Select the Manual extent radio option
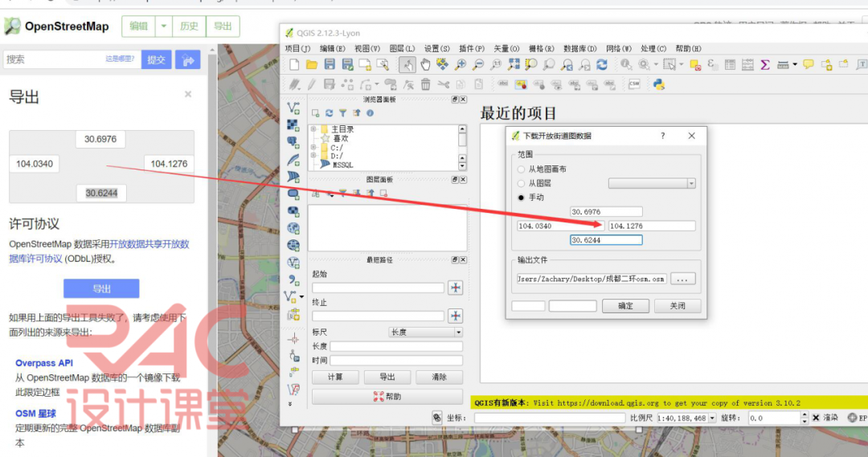Image resolution: width=868 pixels, height=457 pixels. (521, 198)
